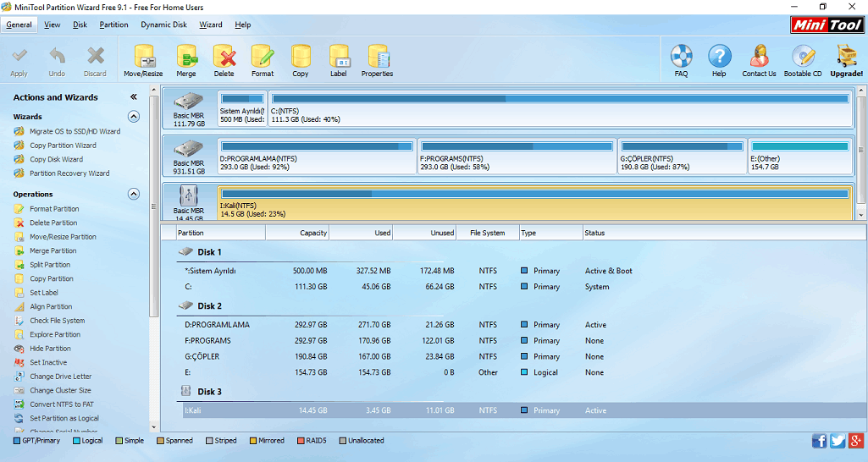Select the 111.79 GB disk icon
The width and height of the screenshot is (868, 462).
(189, 102)
